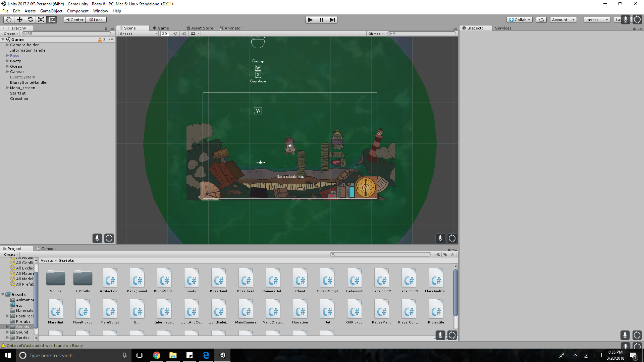Select the Scale tool
This screenshot has width=644, height=362.
point(41,20)
